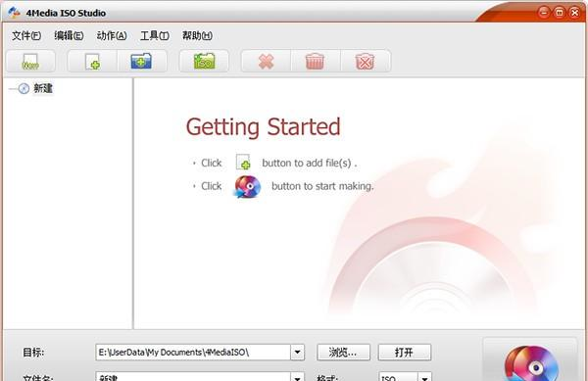Click the crossed trash clear-all toolbar icon

[x=365, y=61]
